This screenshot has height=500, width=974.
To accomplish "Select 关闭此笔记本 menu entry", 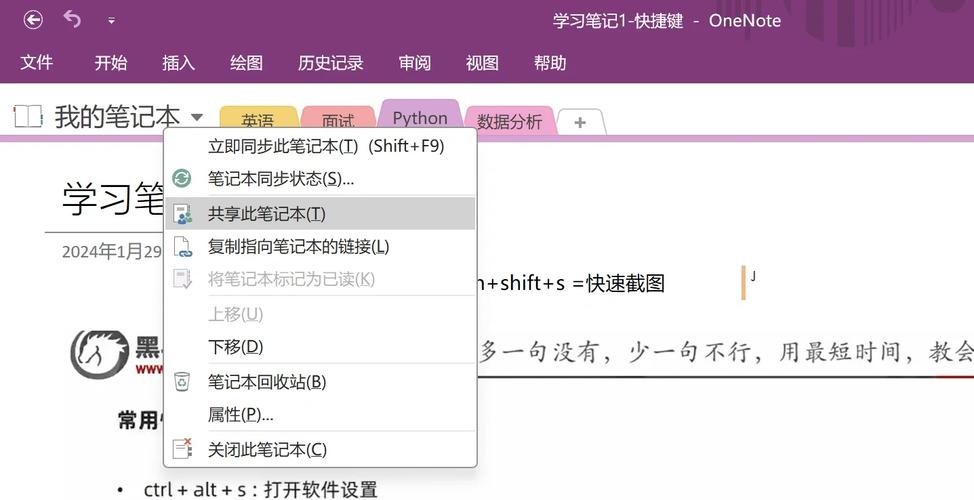I will [321, 449].
